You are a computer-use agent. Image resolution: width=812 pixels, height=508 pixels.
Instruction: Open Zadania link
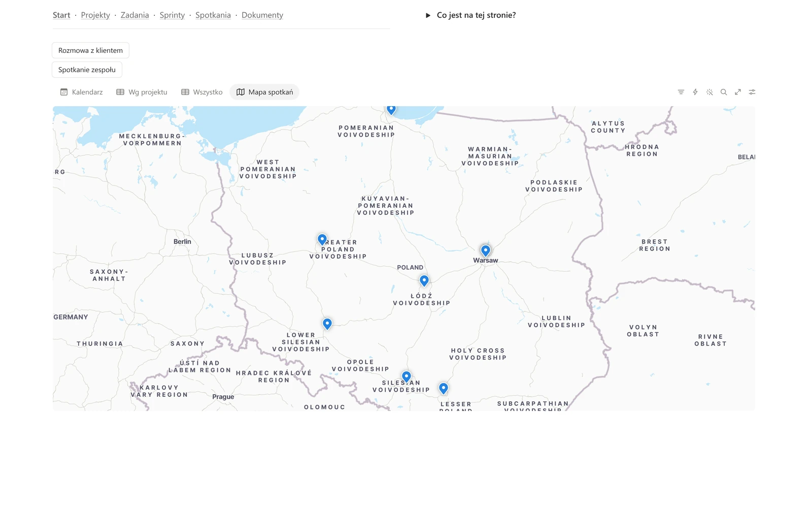coord(135,15)
